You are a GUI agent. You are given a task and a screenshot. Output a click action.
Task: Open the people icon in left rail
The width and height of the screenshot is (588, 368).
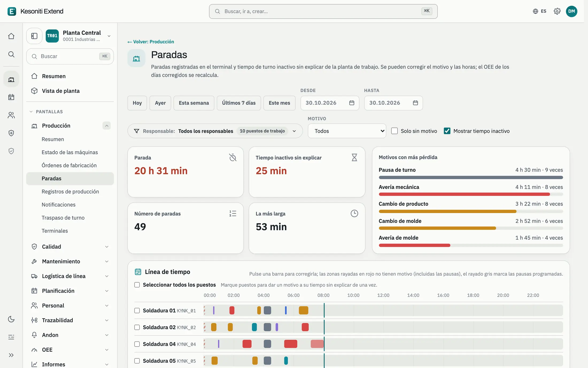pos(11,115)
